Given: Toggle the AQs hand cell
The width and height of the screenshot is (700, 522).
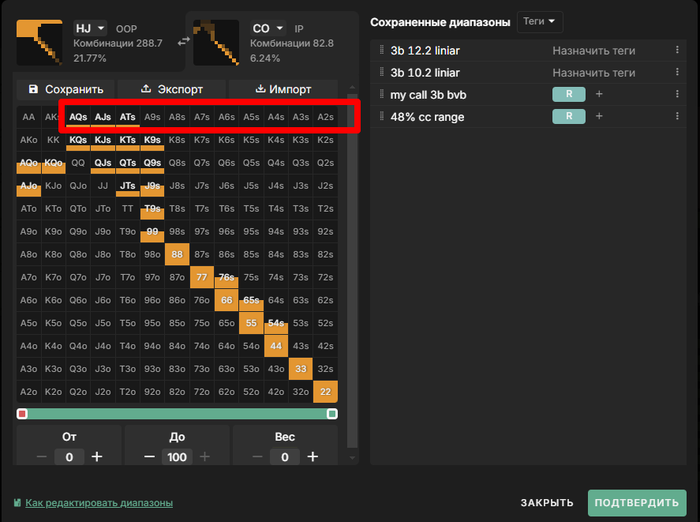Looking at the screenshot, I should point(78,117).
